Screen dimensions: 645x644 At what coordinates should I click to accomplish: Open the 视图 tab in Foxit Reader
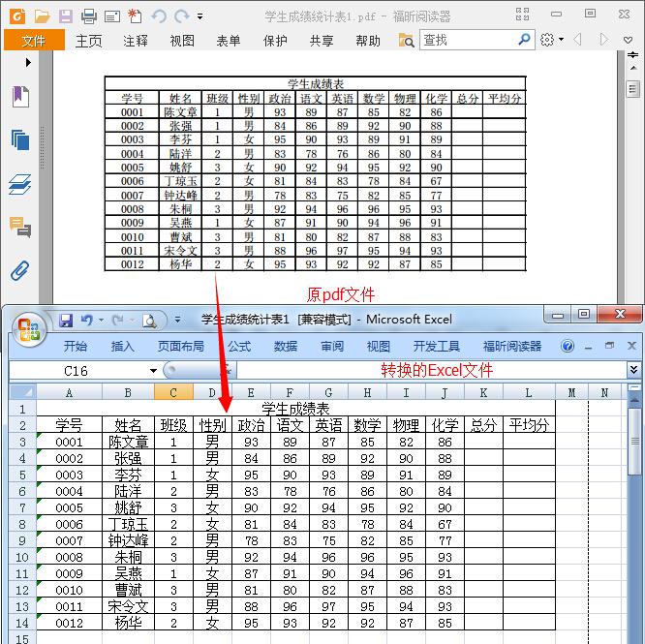[x=182, y=41]
